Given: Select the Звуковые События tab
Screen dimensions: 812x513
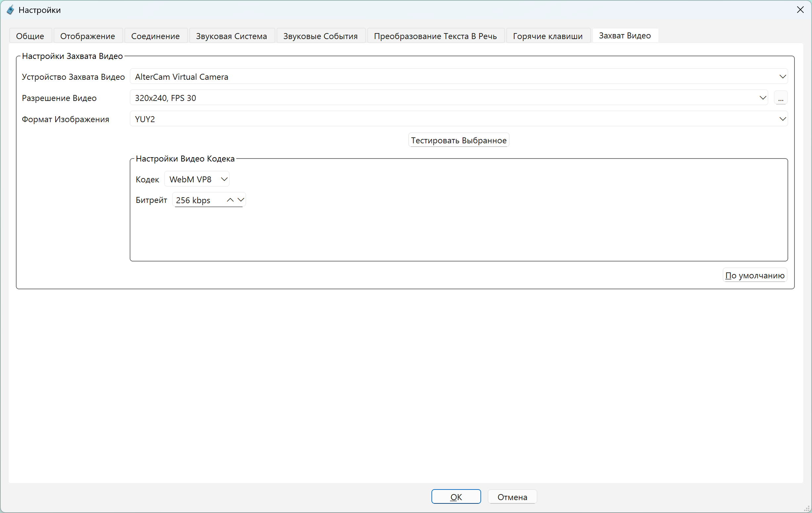Looking at the screenshot, I should pyautogui.click(x=320, y=36).
